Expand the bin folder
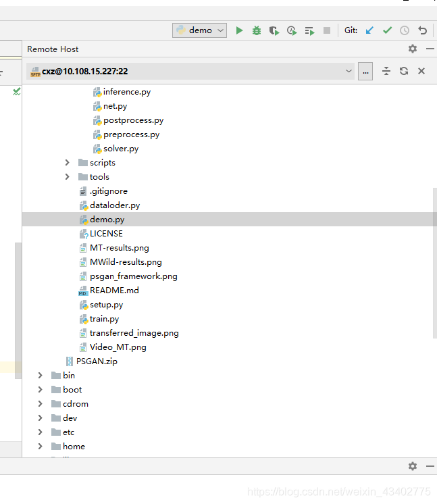The width and height of the screenshot is (437, 504). [40, 376]
